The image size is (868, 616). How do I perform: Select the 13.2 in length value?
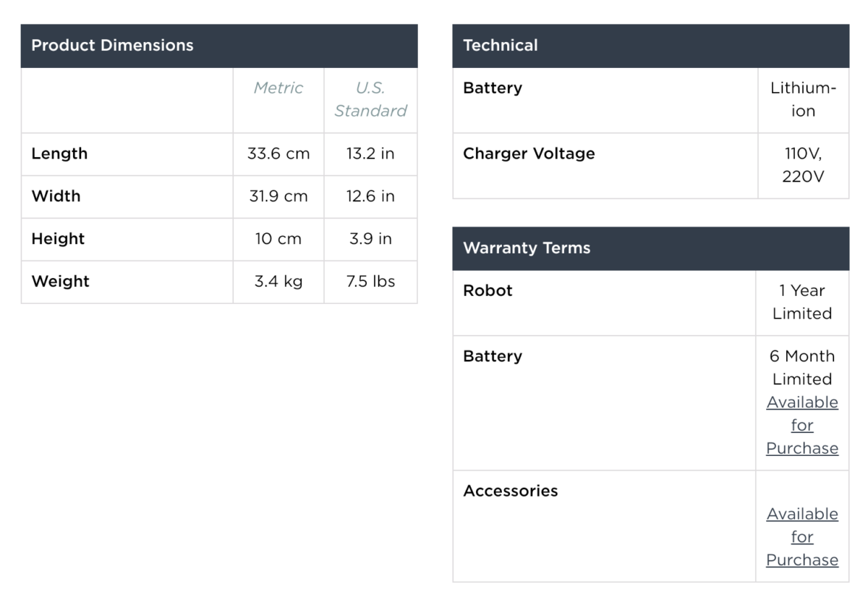370,153
